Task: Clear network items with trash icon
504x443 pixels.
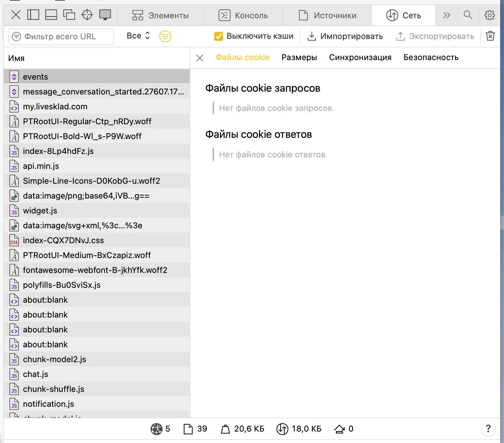Action: [490, 36]
